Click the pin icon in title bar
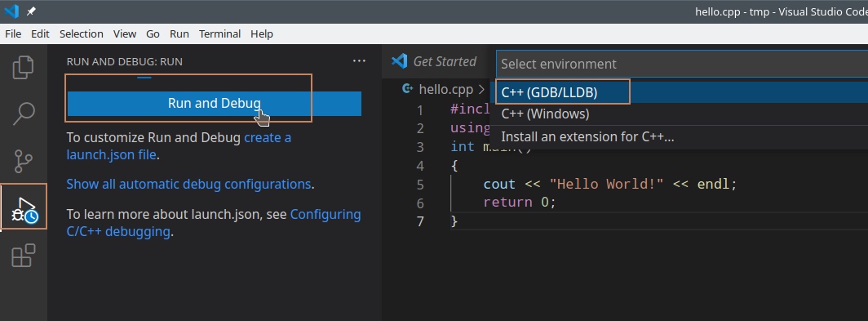Image resolution: width=868 pixels, height=321 pixels. pyautogui.click(x=32, y=11)
